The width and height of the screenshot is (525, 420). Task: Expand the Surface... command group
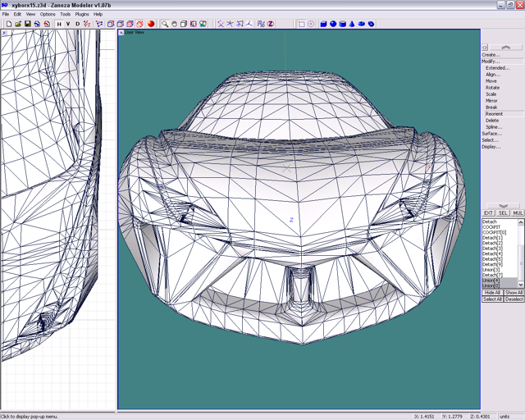coord(491,134)
